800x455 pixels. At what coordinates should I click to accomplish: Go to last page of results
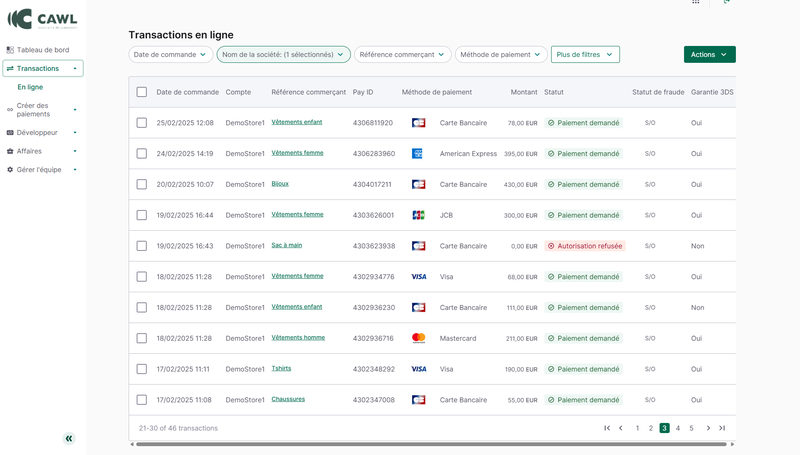[722, 428]
